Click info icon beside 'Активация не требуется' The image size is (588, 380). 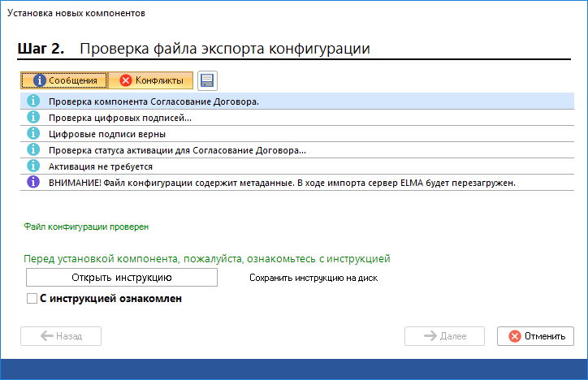click(x=33, y=166)
